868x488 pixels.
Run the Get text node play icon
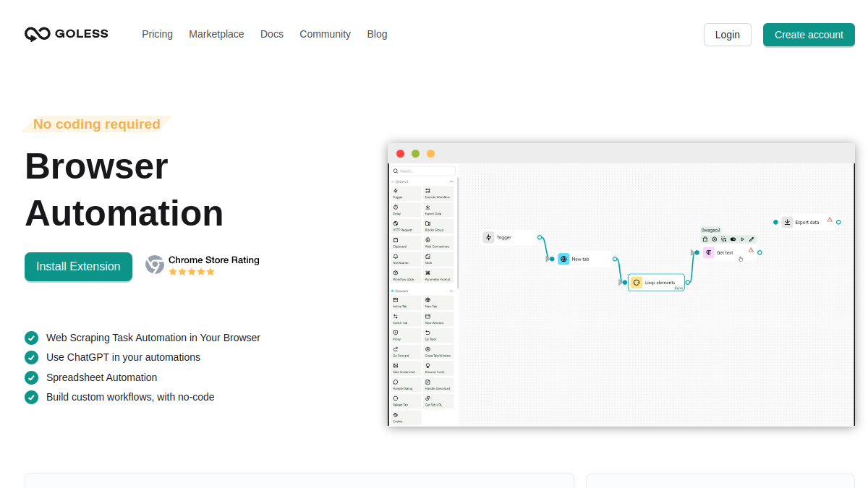pyautogui.click(x=742, y=239)
